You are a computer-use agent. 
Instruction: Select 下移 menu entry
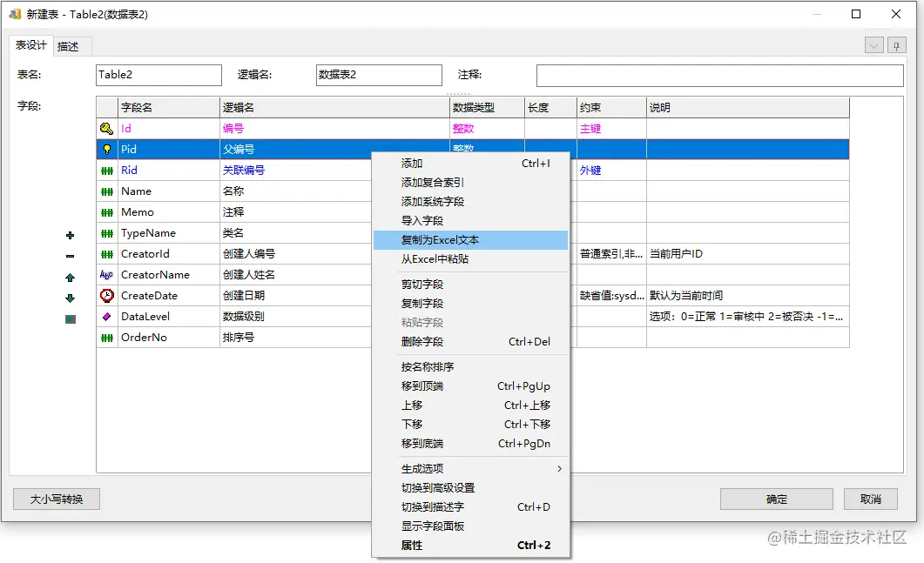point(471,424)
